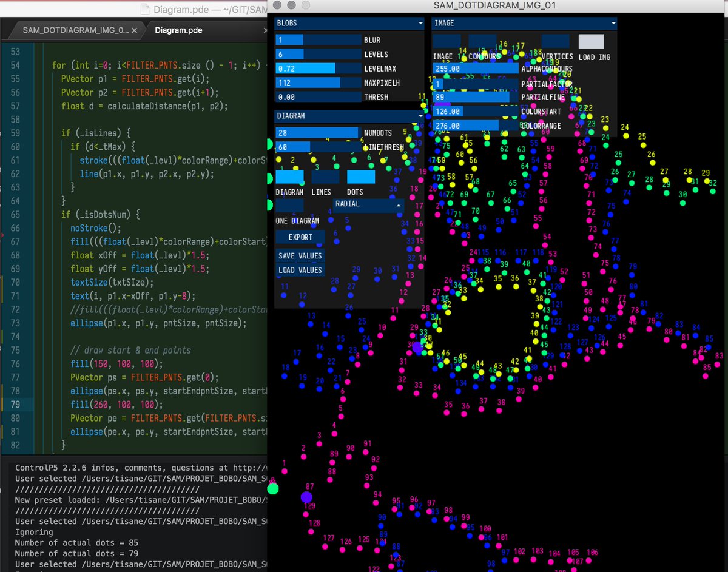Click the 'Ignoring' console line

coord(34,532)
